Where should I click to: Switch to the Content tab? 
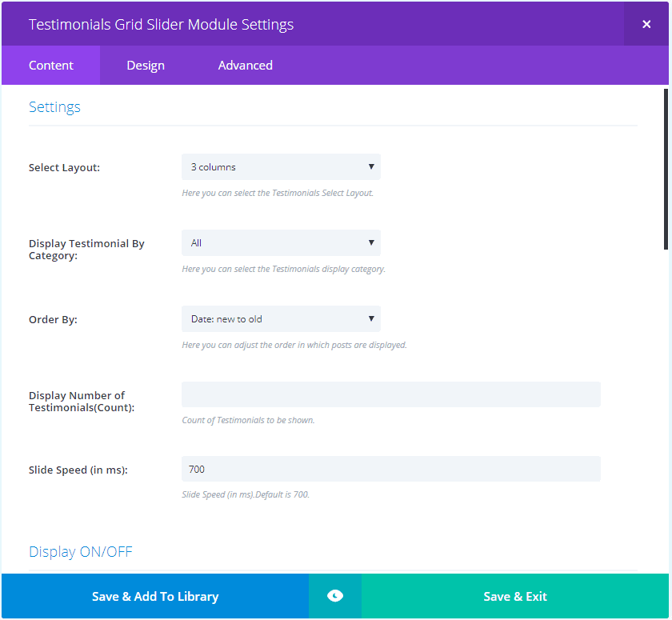tap(51, 66)
